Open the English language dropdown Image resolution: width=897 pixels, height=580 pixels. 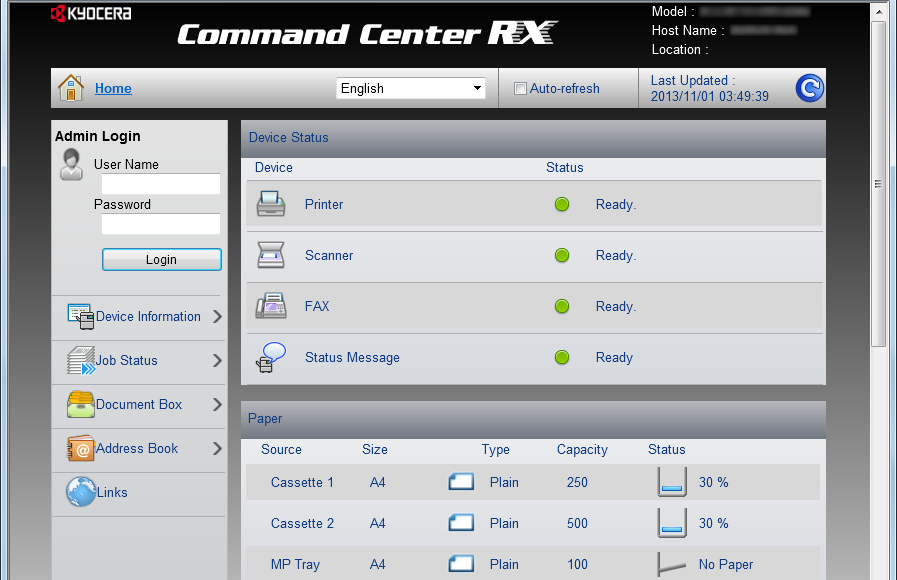pos(411,88)
